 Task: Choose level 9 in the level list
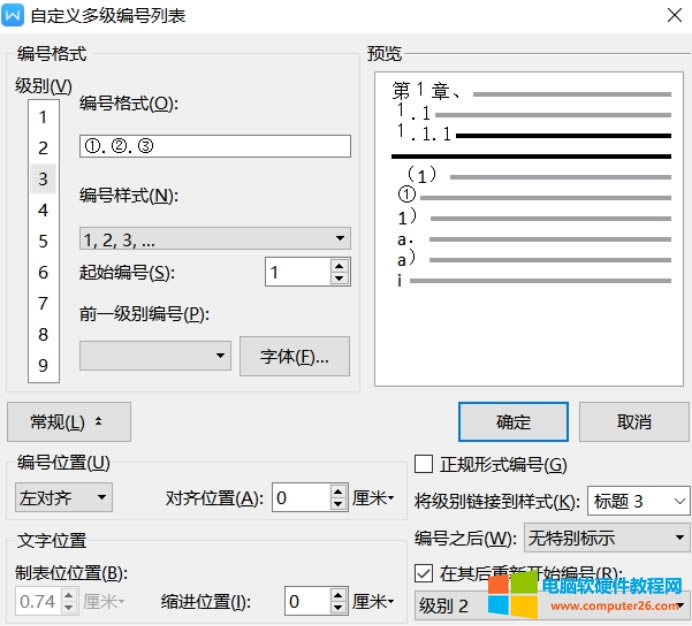pyautogui.click(x=43, y=365)
